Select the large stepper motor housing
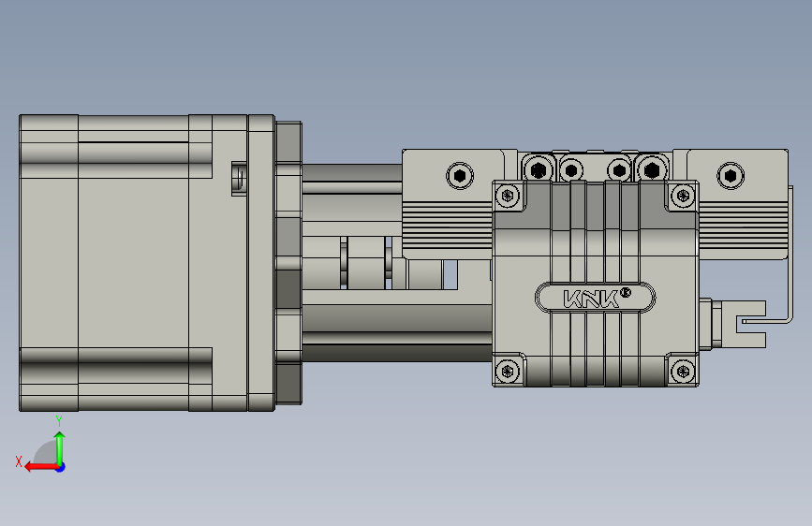 coord(146,263)
